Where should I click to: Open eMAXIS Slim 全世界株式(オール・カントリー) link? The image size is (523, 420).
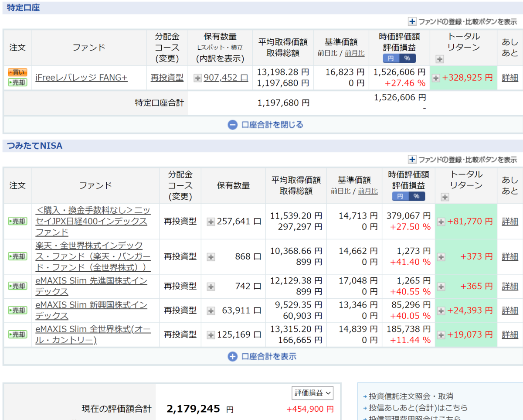(x=93, y=335)
